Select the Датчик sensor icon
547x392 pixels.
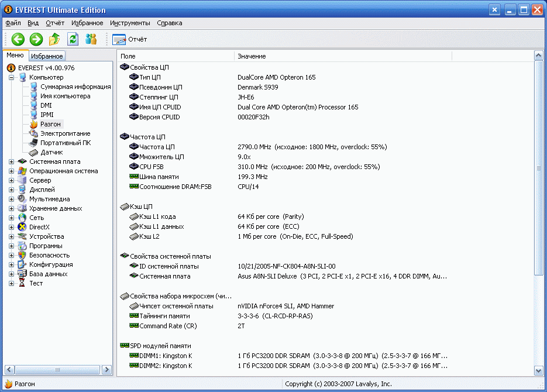[x=33, y=152]
